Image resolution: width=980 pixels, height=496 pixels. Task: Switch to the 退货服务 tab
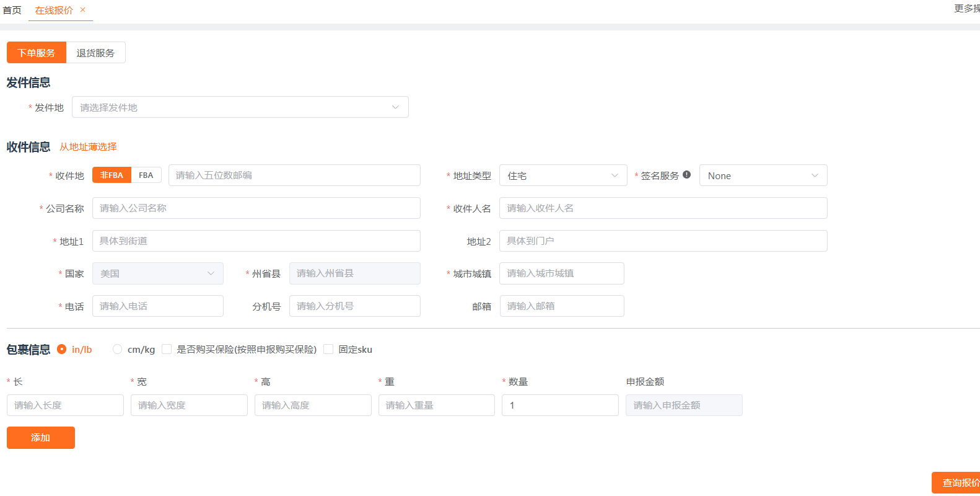(x=95, y=53)
